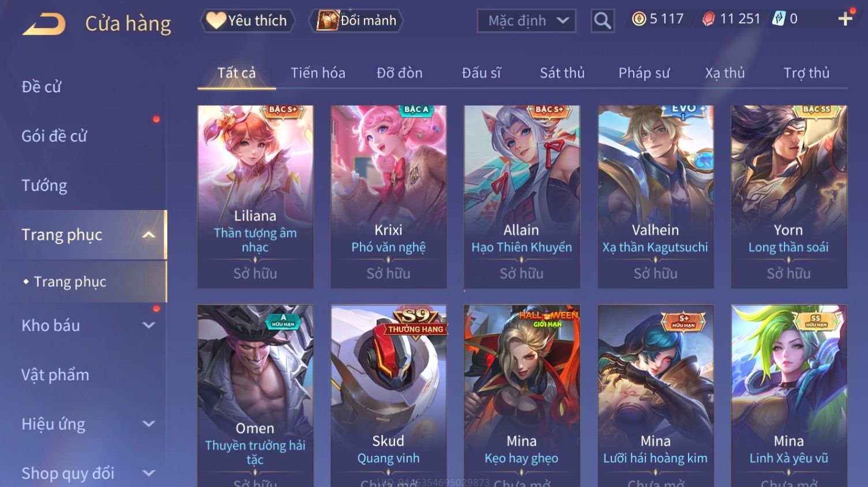This screenshot has height=487, width=868.
Task: Tap the blue ticket currency icon
Action: click(x=779, y=19)
